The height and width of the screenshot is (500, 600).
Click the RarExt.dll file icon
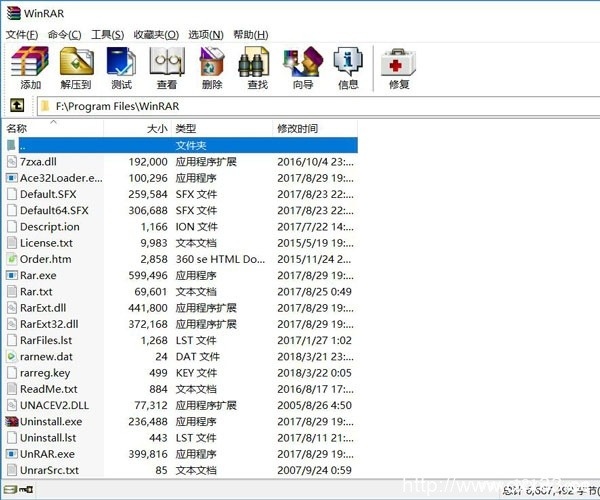pos(12,308)
